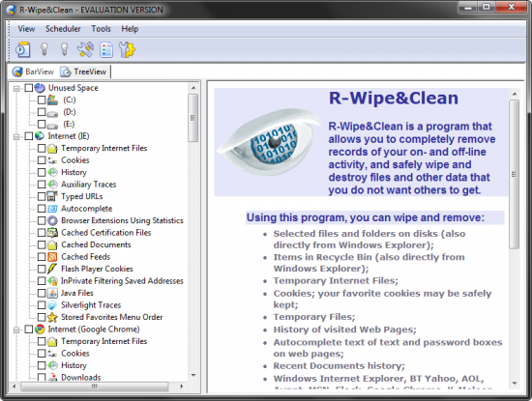This screenshot has width=532, height=401.
Task: Enable IE Temporary Internet Files checkbox
Action: (42, 148)
